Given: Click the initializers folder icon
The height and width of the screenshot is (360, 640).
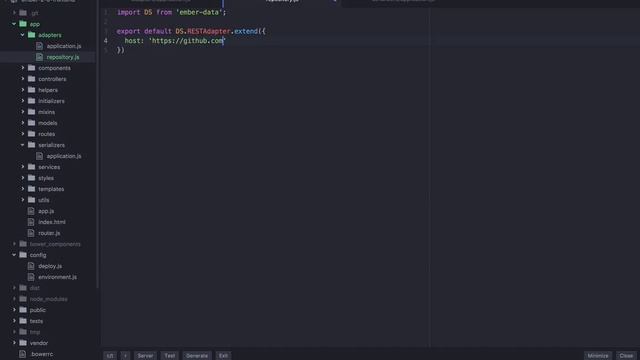Looking at the screenshot, I should [x=31, y=101].
